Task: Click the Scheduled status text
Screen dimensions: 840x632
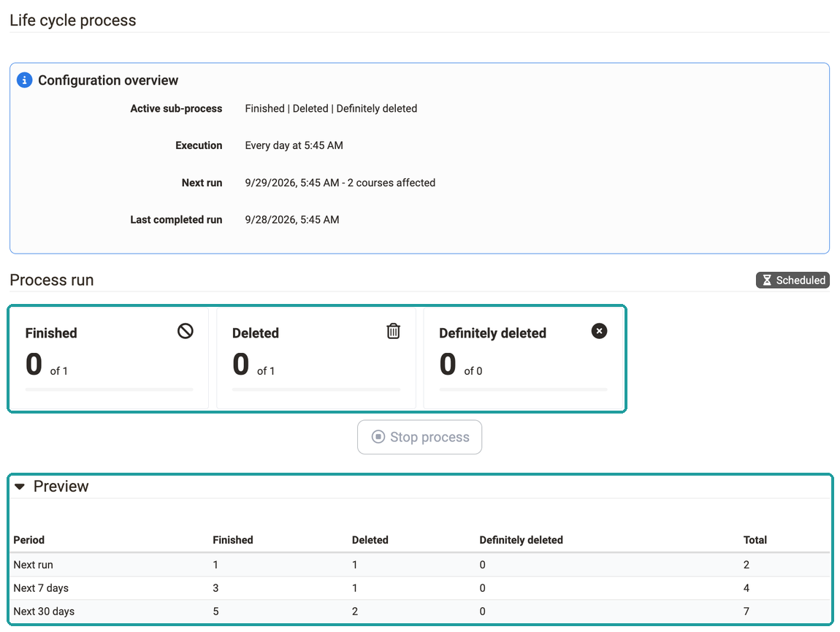Action: [801, 281]
